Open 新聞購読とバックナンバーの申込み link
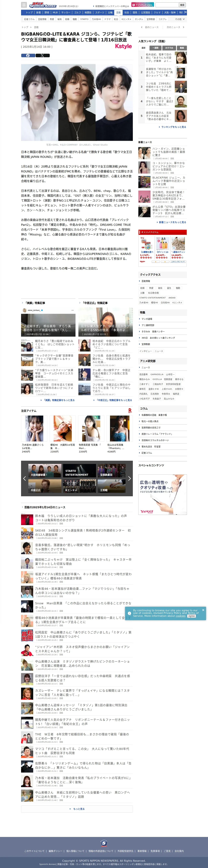This screenshot has width=208, height=868. 111,6
